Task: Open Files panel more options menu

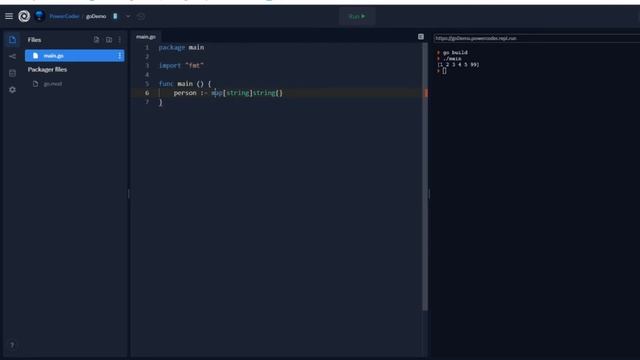Action: [x=119, y=40]
